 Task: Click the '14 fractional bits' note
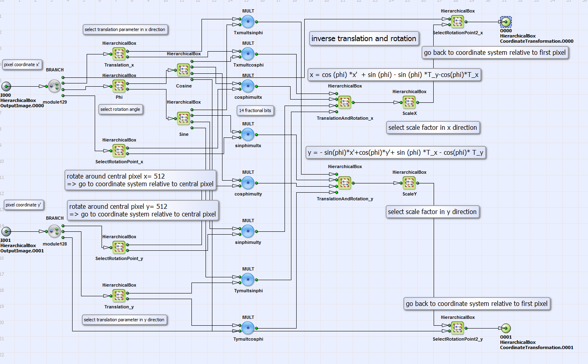pos(255,110)
